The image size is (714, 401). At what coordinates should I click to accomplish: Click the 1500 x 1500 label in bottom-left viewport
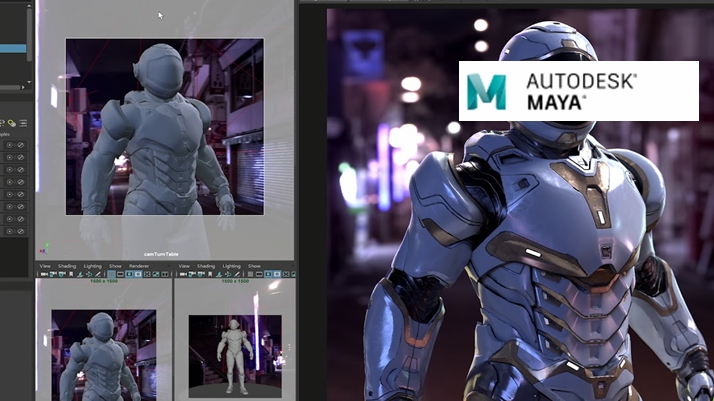pyautogui.click(x=103, y=281)
